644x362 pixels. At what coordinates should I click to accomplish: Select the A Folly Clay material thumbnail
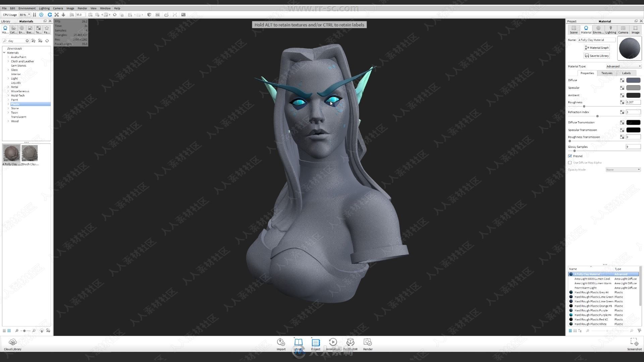(11, 155)
